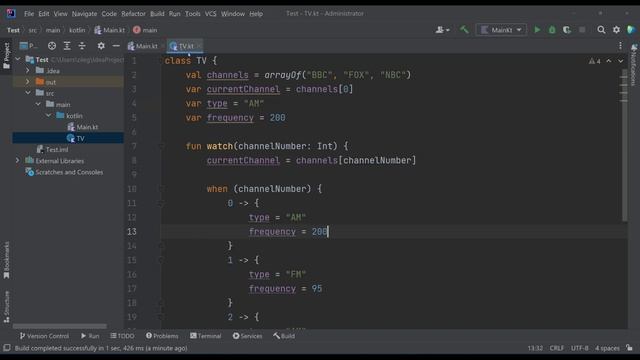The width and height of the screenshot is (640, 360).
Task: Open Code With Me icon top-right
Action: coord(631,30)
